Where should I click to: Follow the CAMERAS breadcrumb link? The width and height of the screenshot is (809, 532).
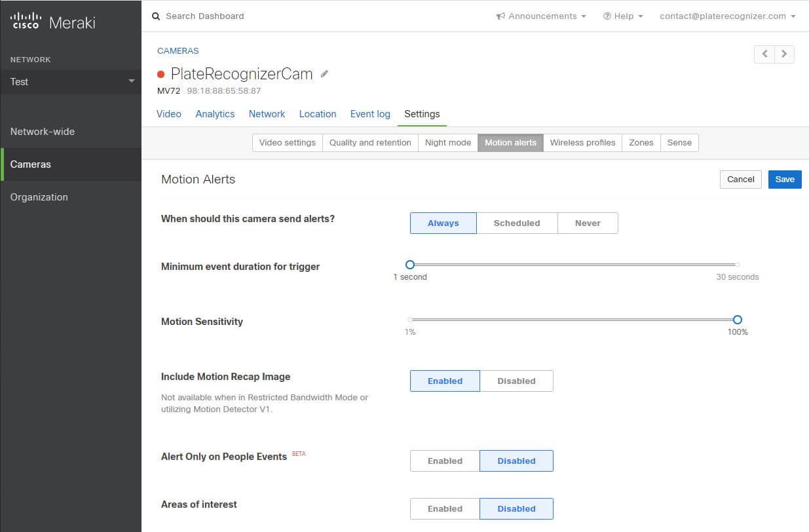coord(178,50)
